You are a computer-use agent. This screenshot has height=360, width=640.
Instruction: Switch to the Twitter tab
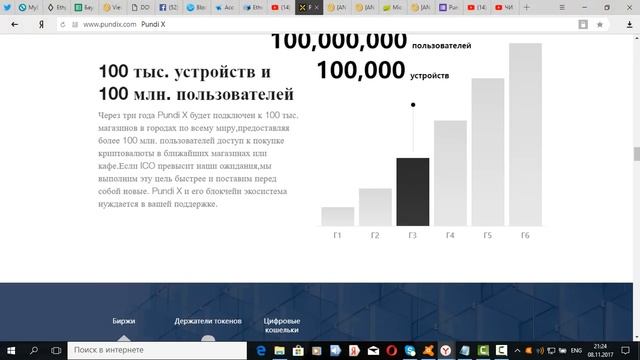[7, 7]
